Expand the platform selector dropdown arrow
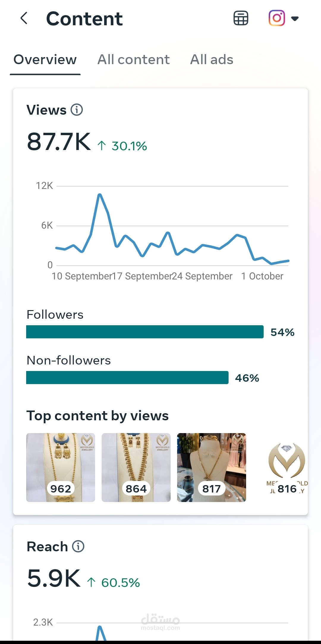The height and width of the screenshot is (644, 321). point(295,19)
